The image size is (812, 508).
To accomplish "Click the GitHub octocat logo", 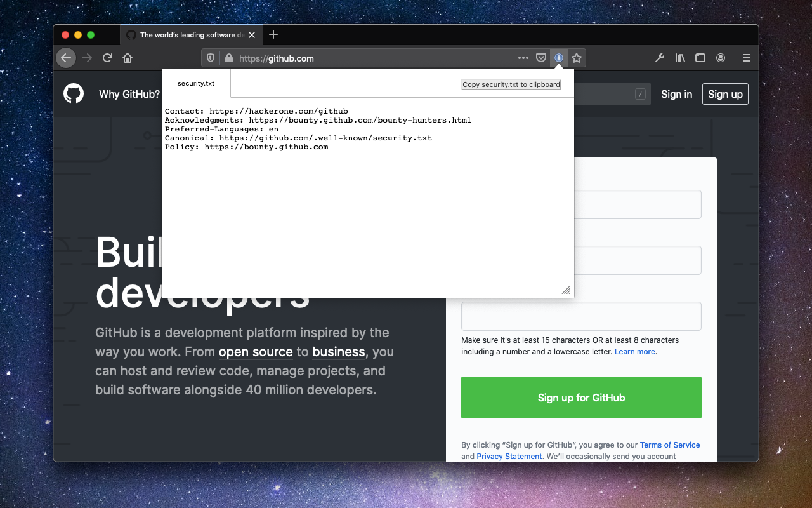I will tap(74, 94).
